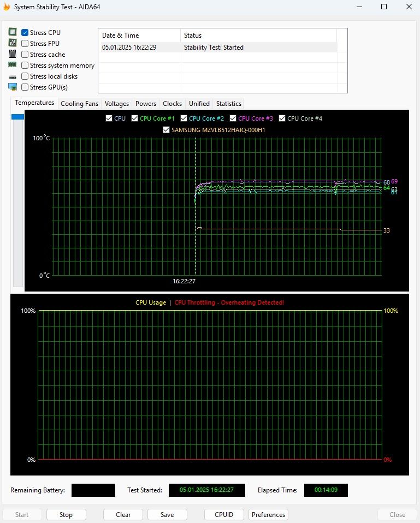Click the 69 temperature value label
The height and width of the screenshot is (523, 420).
tap(394, 181)
